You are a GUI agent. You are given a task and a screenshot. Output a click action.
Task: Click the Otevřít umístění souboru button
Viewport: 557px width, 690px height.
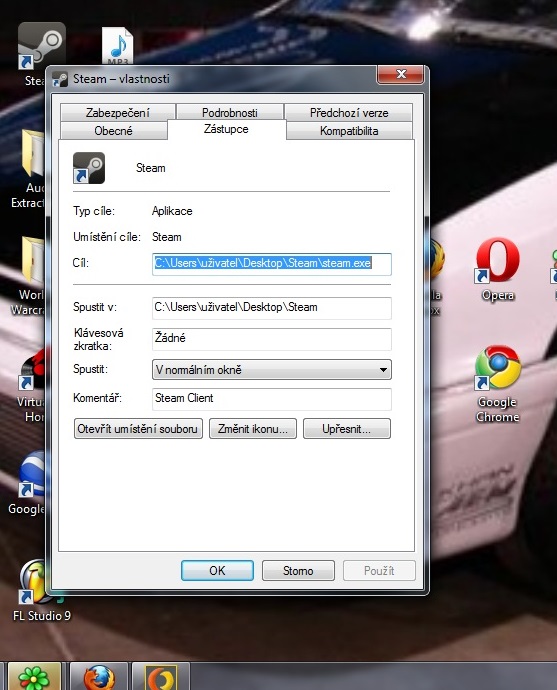(138, 429)
